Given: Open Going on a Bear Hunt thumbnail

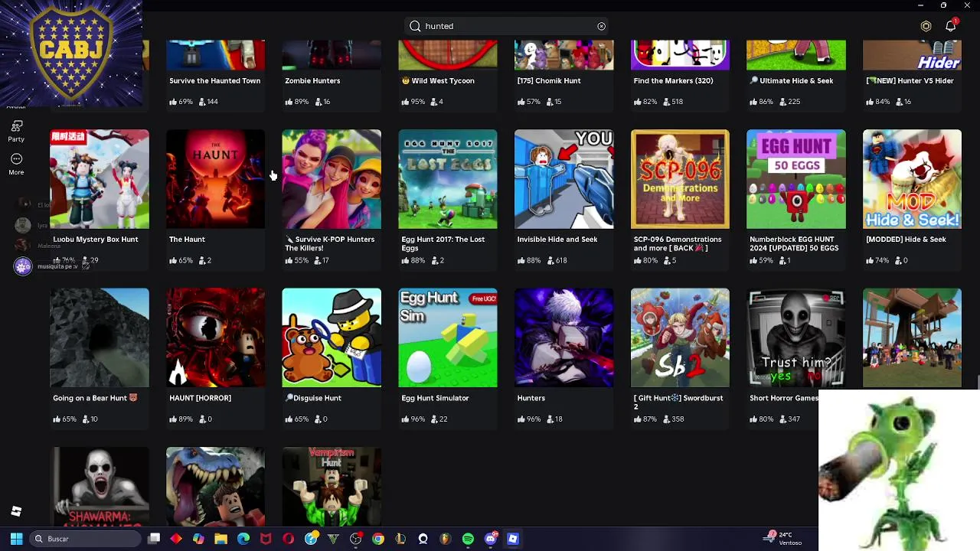Looking at the screenshot, I should (x=100, y=337).
